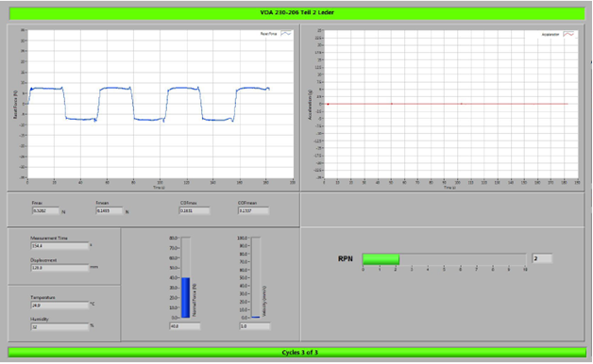Select the COFmean value box

coord(253,210)
